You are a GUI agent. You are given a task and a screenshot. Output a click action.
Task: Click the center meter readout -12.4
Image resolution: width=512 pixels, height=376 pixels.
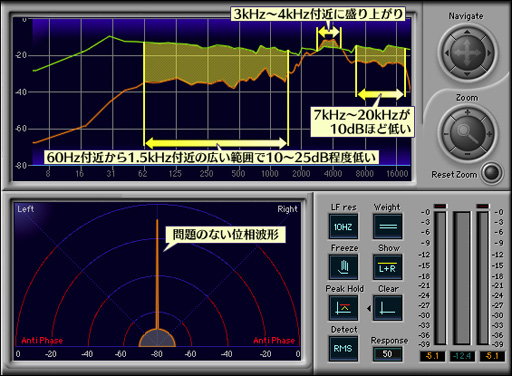coord(461,356)
